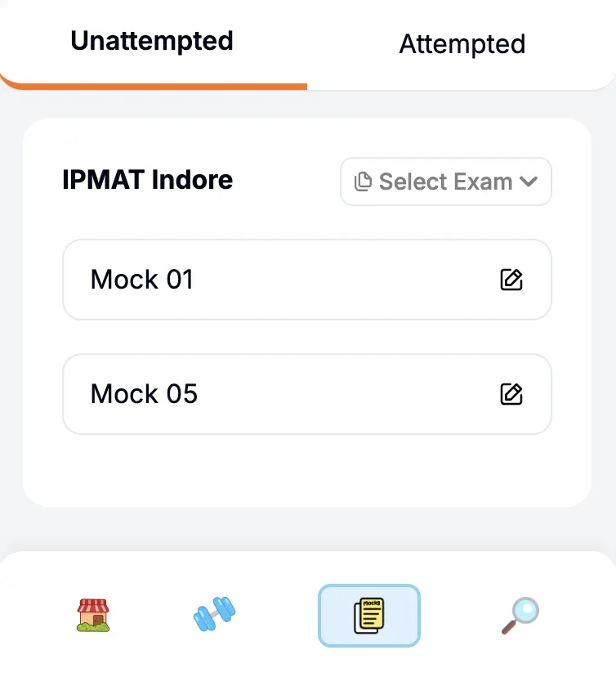This screenshot has width=616, height=677.
Task: Open the magnifying glass search icon
Action: click(520, 615)
